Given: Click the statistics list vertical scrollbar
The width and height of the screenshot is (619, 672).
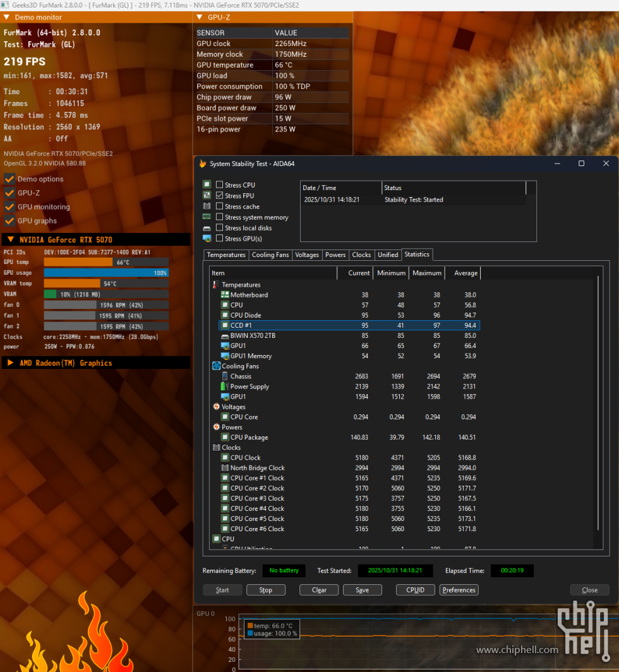Looking at the screenshot, I should pos(598,403).
